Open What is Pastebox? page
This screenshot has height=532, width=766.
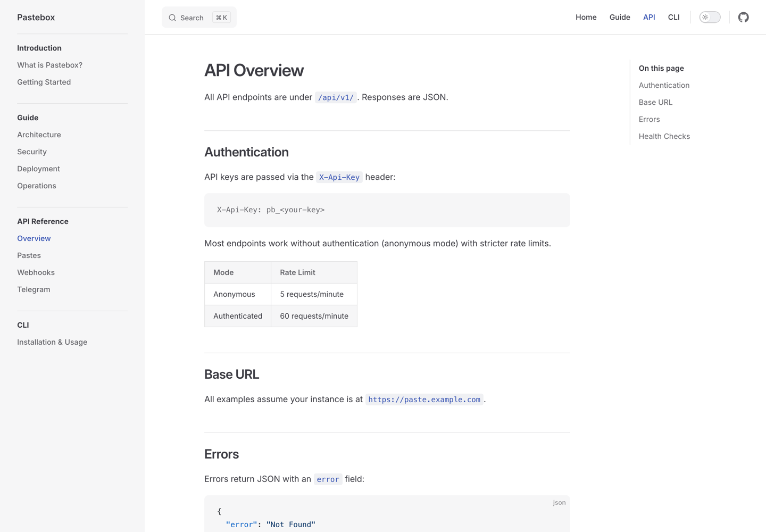coord(49,65)
